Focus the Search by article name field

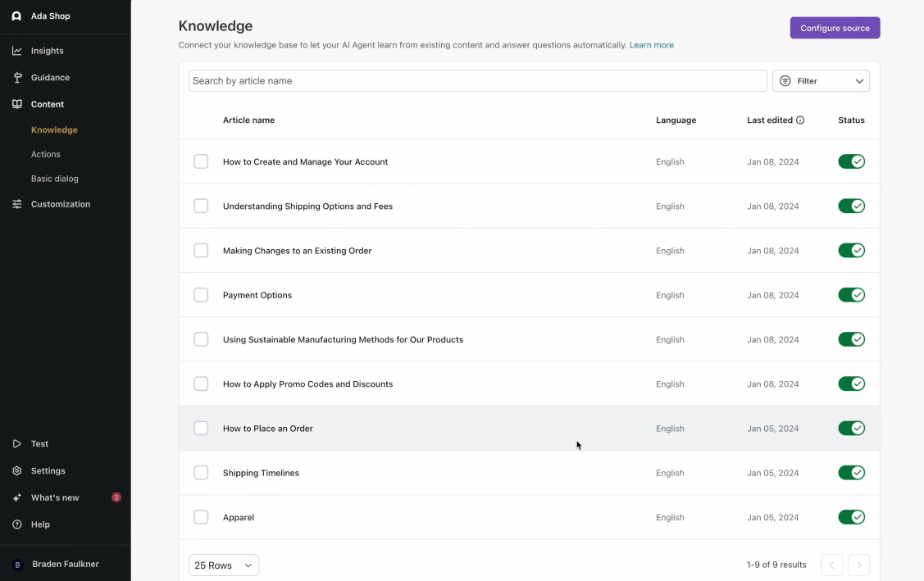point(478,81)
